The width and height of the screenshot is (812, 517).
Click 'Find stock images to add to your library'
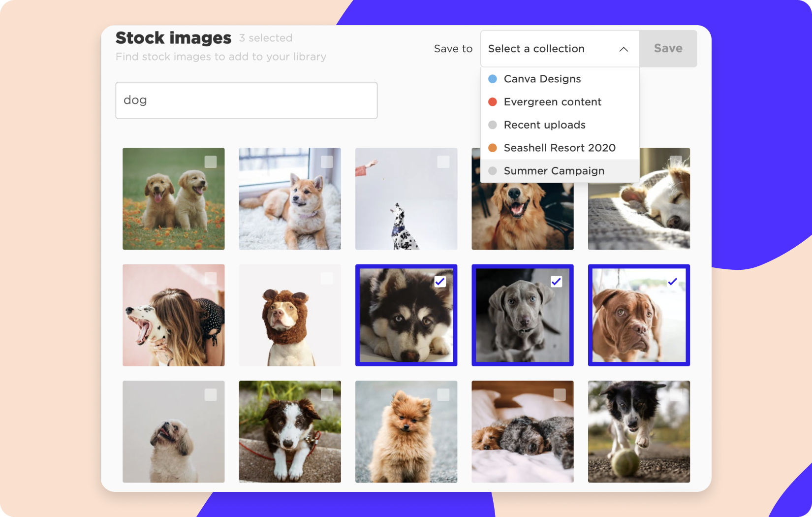coord(221,57)
